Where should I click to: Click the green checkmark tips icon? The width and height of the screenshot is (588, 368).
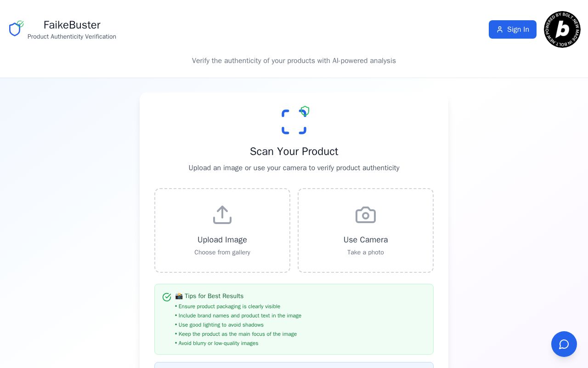(x=167, y=297)
